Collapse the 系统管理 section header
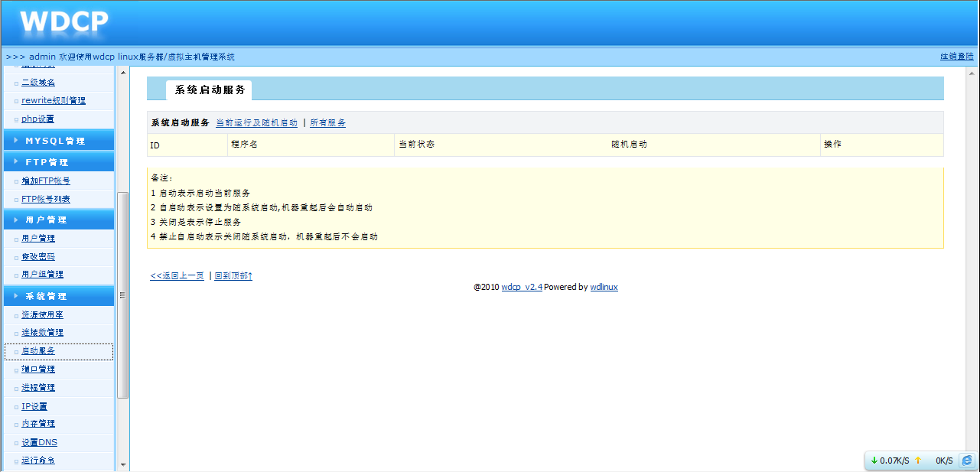The width and height of the screenshot is (980, 472). pyautogui.click(x=59, y=296)
